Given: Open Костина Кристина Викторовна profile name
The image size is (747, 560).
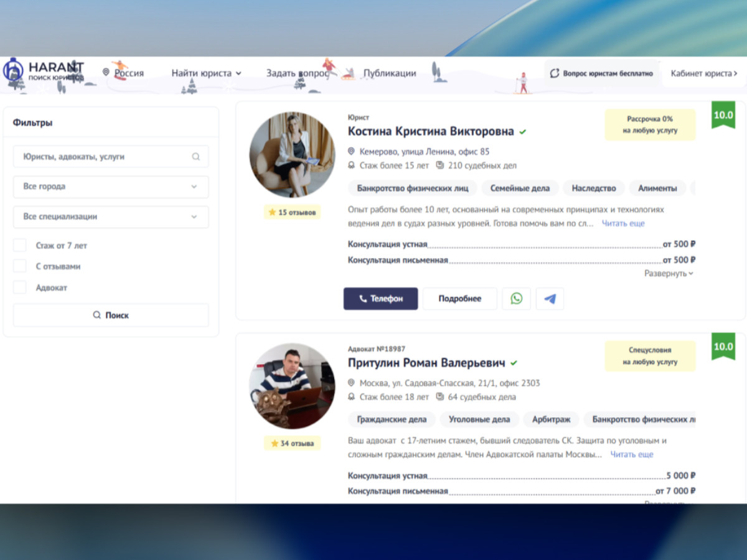Looking at the screenshot, I should pos(431,131).
